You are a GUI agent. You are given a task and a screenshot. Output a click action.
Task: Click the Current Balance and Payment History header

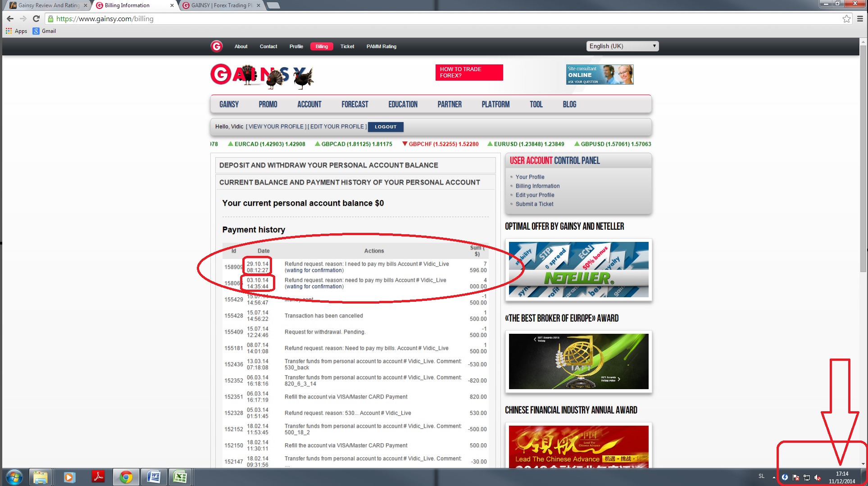click(x=355, y=182)
